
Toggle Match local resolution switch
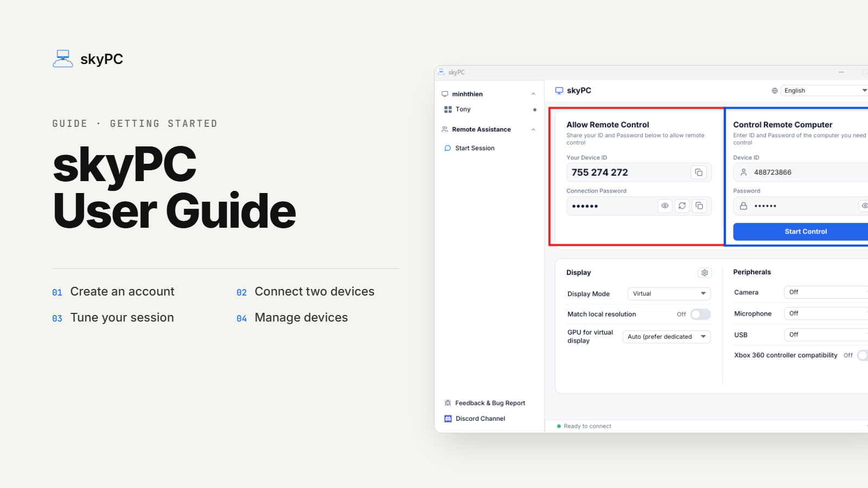click(700, 314)
